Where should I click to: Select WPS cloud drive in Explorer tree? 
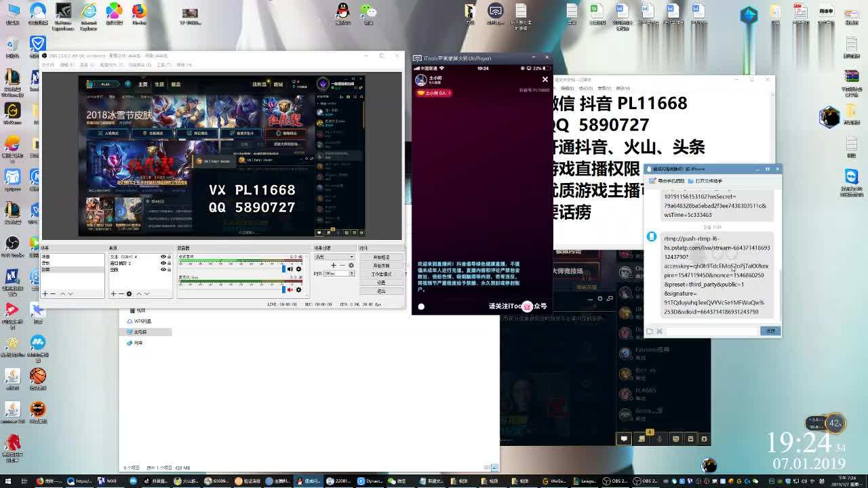[139, 321]
